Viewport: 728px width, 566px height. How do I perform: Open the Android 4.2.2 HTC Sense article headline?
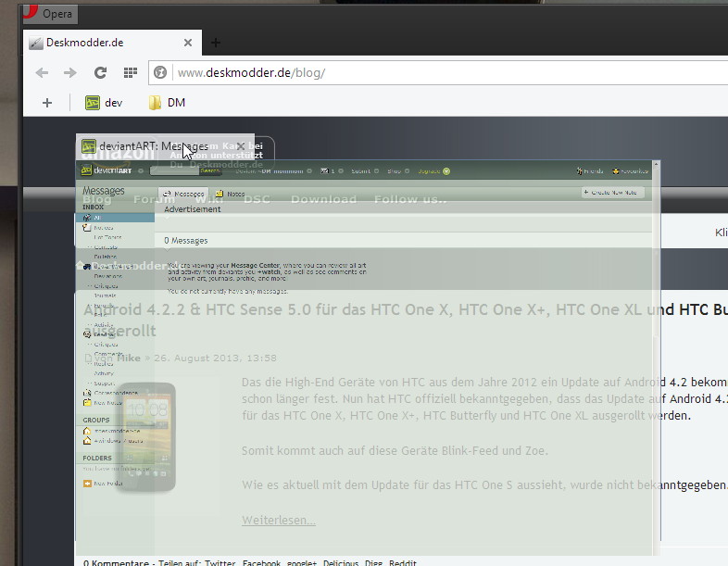pos(406,320)
